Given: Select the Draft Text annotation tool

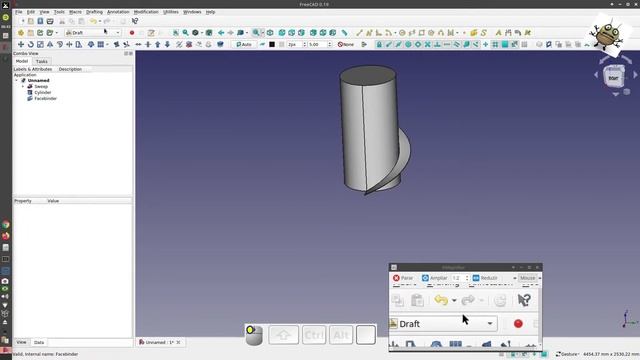Looking at the screenshot, I should point(498,33).
